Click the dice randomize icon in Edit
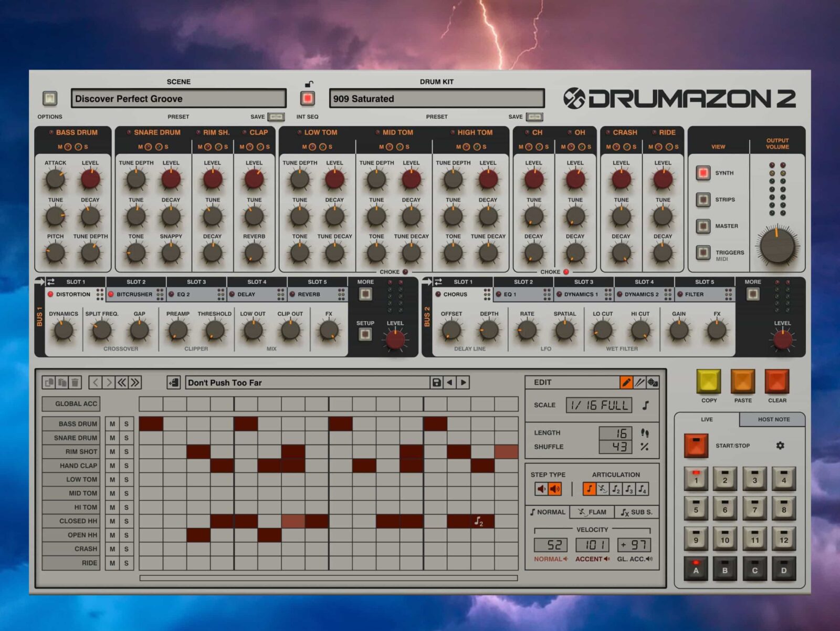This screenshot has width=840, height=631. (653, 382)
